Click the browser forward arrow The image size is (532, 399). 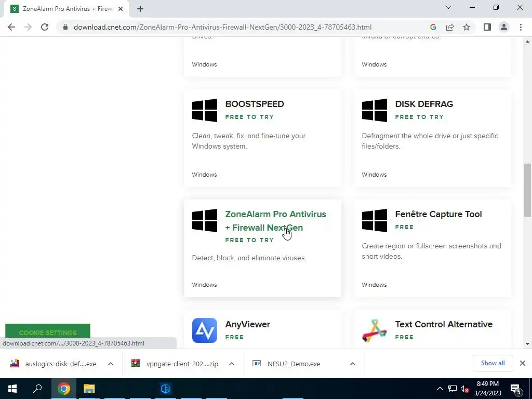pos(28,27)
